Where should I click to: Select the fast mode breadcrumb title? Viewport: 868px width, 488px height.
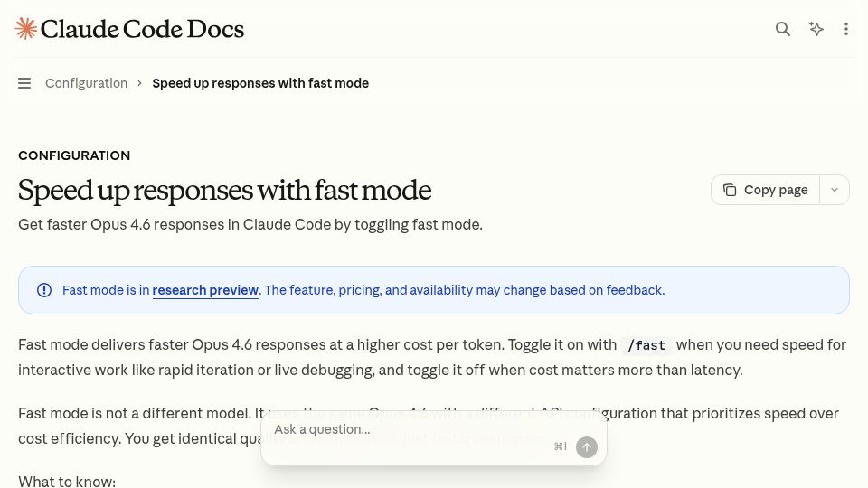point(260,83)
